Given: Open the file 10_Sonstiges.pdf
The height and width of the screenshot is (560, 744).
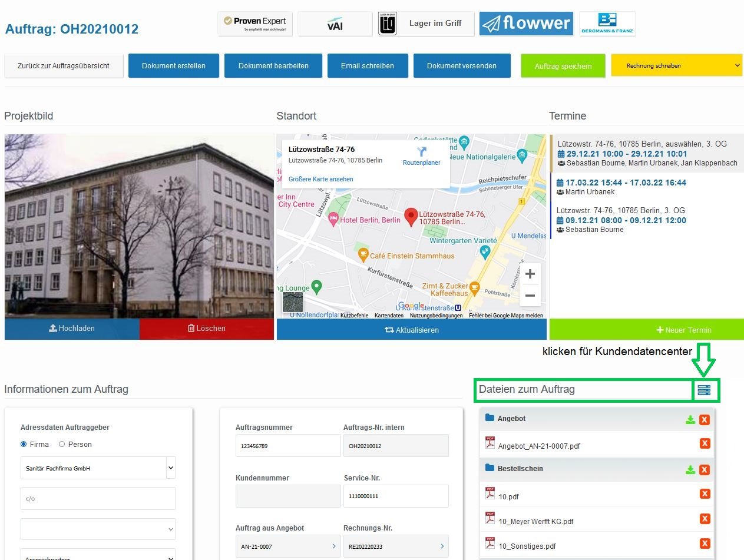Looking at the screenshot, I should tap(527, 546).
